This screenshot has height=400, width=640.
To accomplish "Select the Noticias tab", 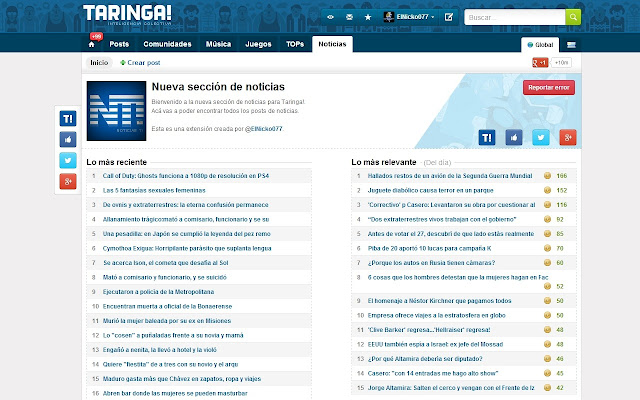I will tap(332, 44).
